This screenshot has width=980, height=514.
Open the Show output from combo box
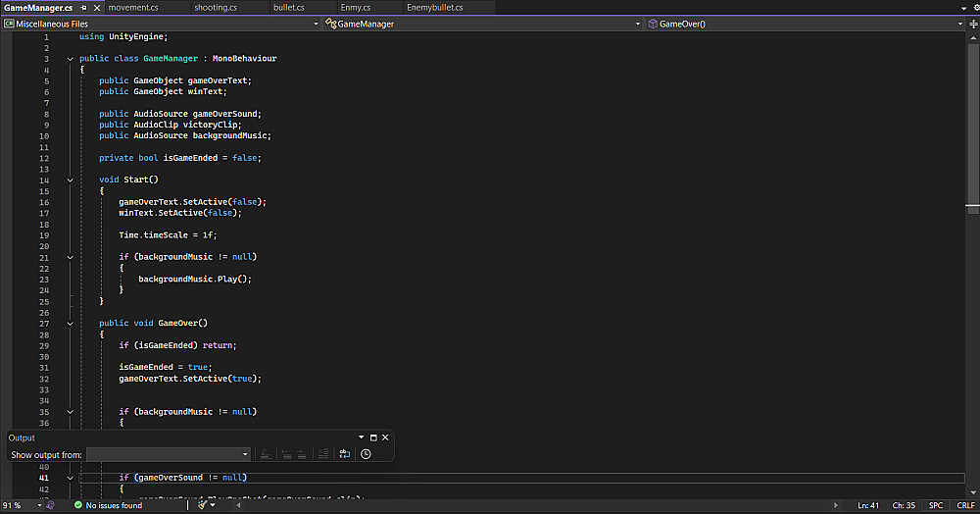169,454
